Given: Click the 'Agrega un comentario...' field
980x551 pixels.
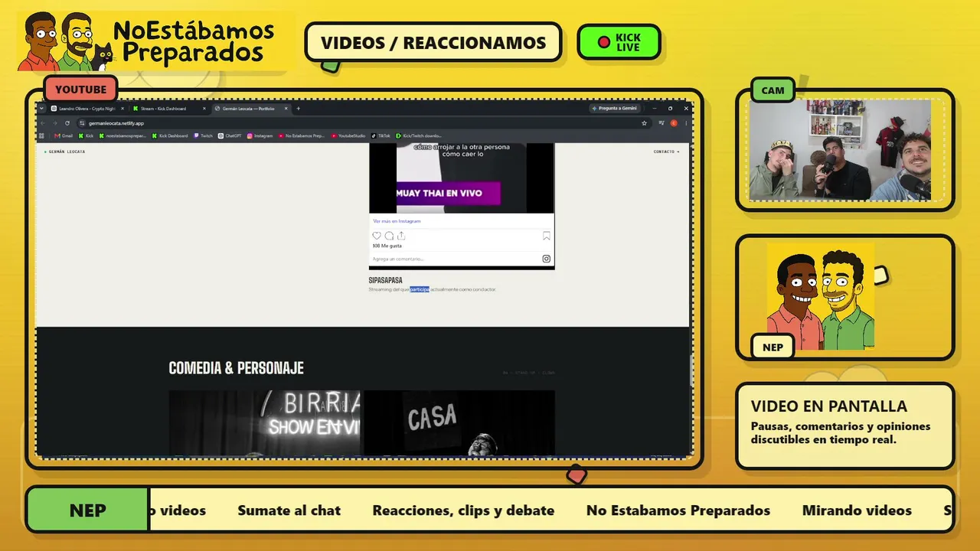Looking at the screenshot, I should coord(456,259).
